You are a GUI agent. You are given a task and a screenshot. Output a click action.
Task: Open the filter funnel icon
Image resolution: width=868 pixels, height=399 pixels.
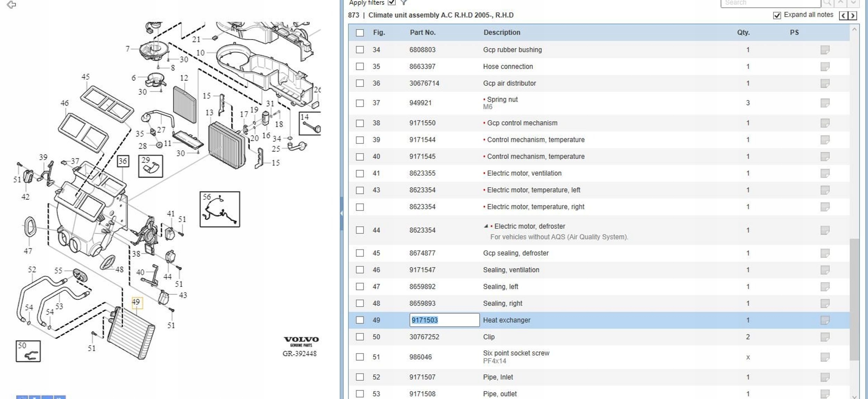tap(403, 2)
